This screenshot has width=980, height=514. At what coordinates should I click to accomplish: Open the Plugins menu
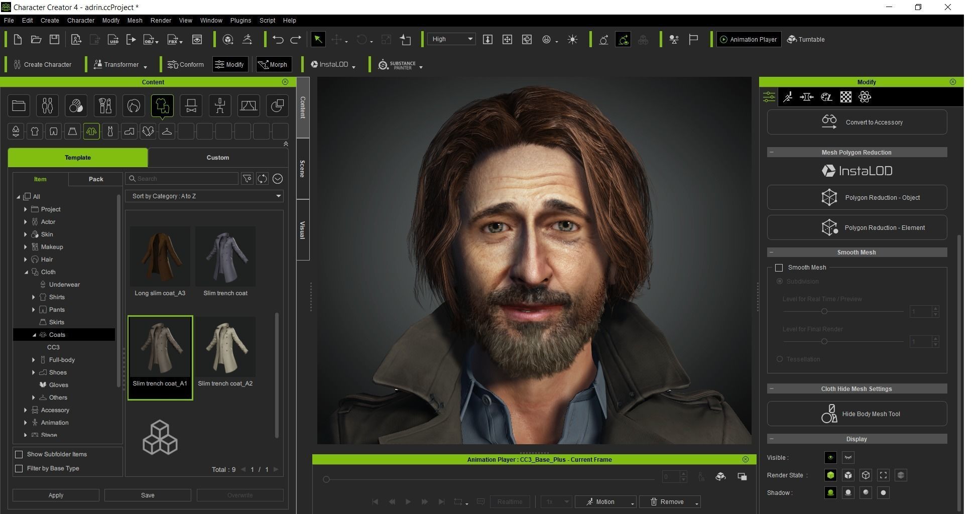click(x=240, y=21)
